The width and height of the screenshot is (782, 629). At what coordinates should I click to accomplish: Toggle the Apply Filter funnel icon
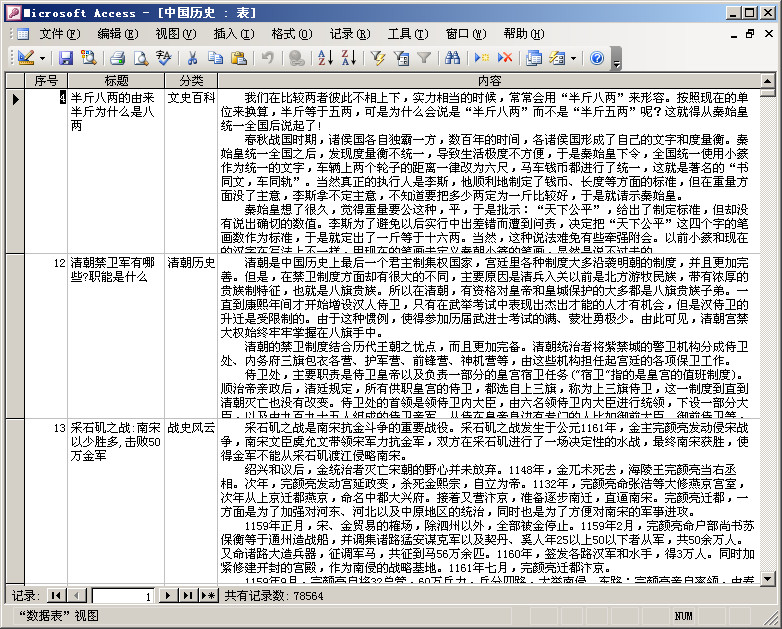(x=424, y=58)
